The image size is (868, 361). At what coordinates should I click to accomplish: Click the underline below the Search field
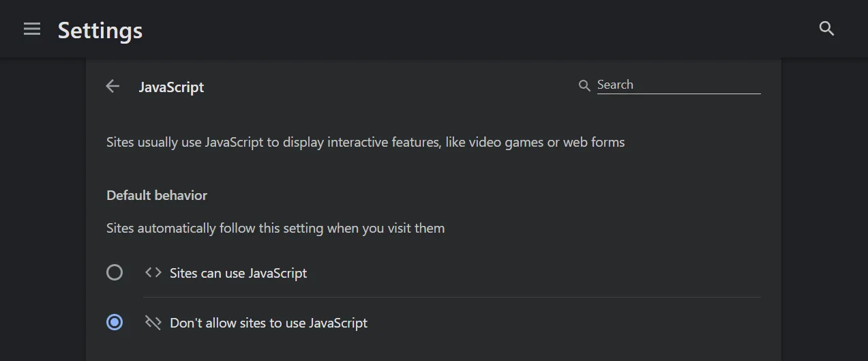coord(678,94)
